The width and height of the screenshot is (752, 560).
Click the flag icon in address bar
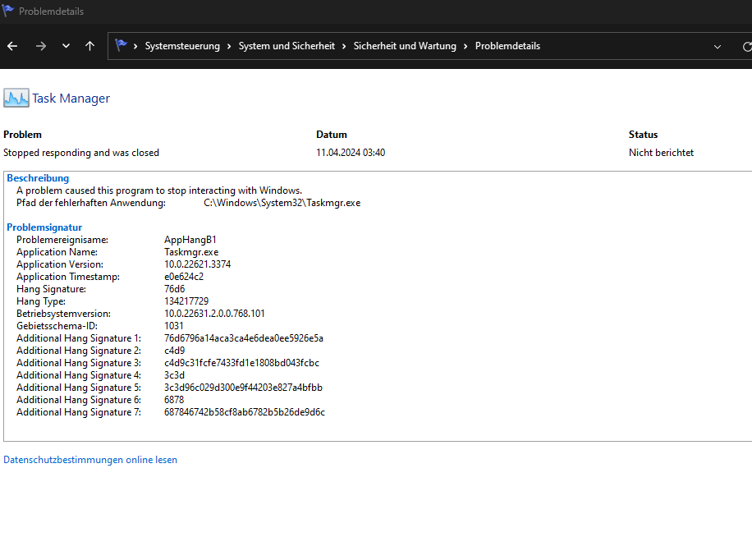121,46
